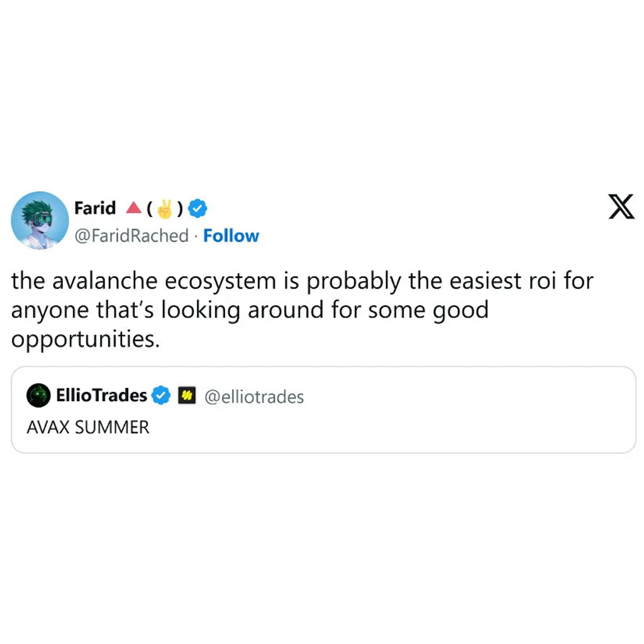Open the @FaridRached handle link
The width and height of the screenshot is (644, 644).
pyautogui.click(x=131, y=236)
